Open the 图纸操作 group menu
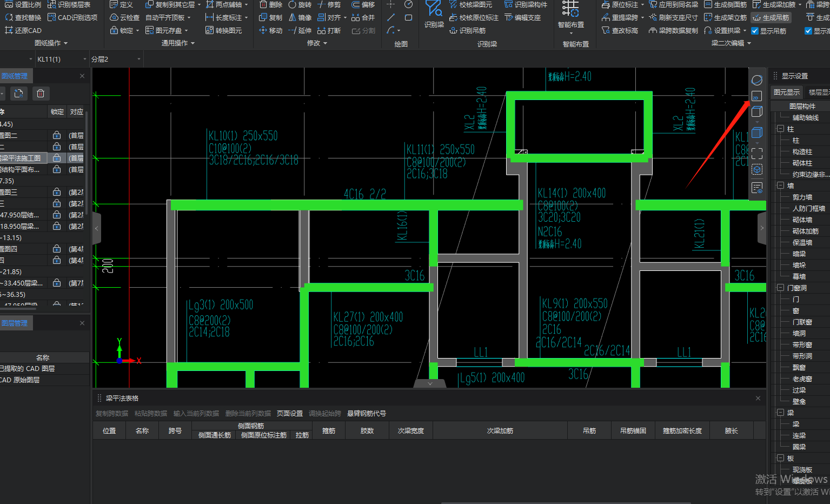Image resolution: width=830 pixels, height=504 pixels. 51,43
